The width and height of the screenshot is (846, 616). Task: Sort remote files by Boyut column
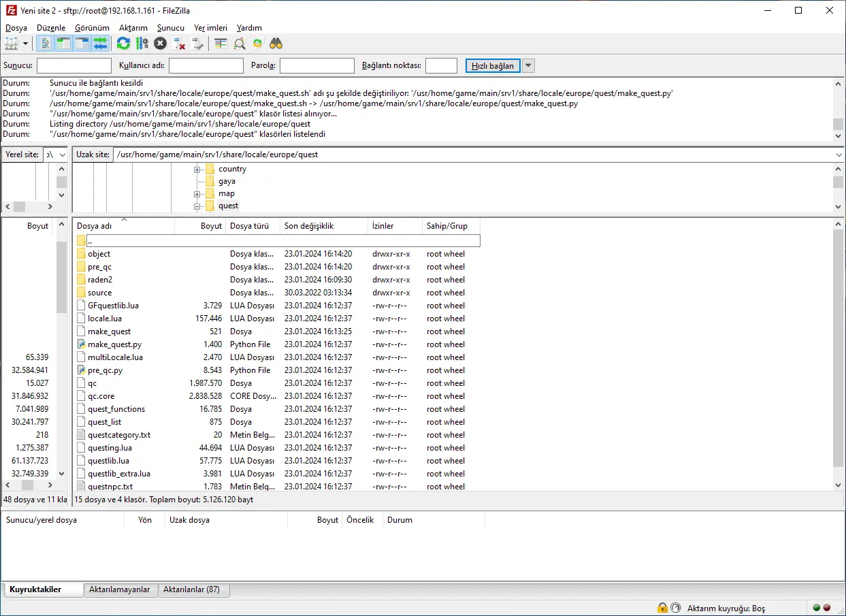200,225
